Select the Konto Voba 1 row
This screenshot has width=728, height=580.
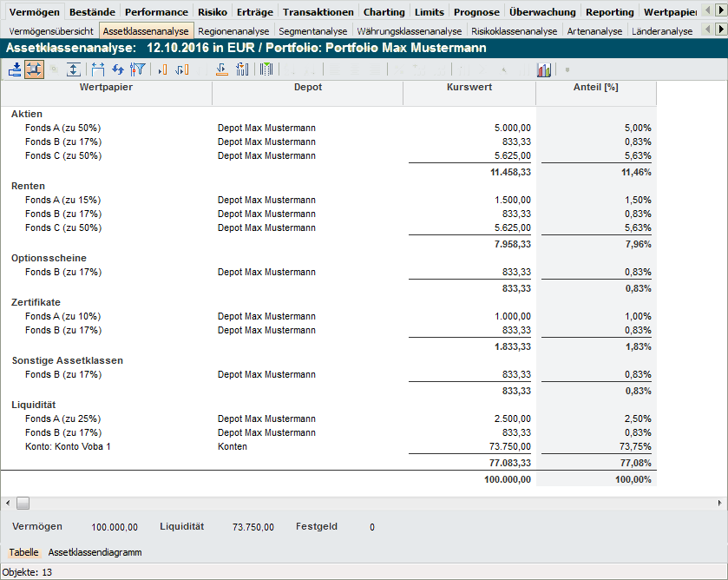pyautogui.click(x=69, y=446)
